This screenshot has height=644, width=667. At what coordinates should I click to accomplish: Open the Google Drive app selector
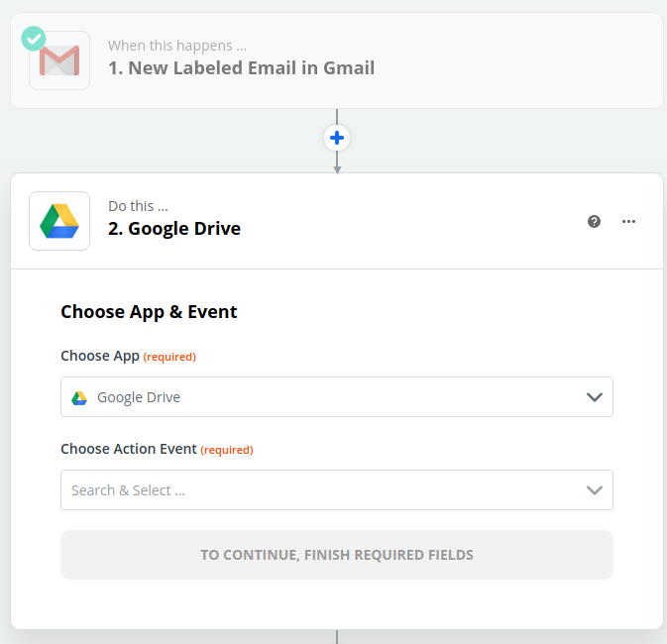tap(337, 397)
